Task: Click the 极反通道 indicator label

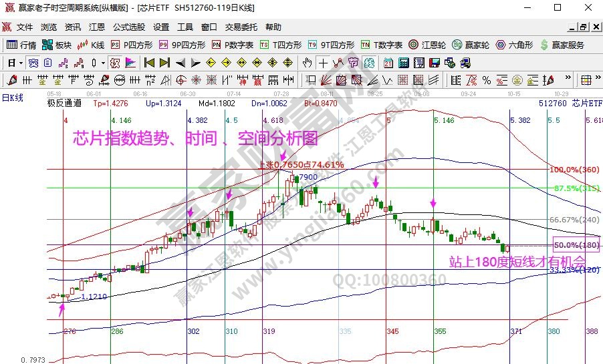Action: [64, 104]
